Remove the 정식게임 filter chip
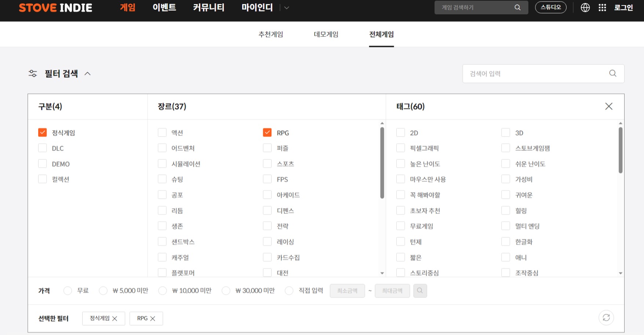 tap(114, 318)
